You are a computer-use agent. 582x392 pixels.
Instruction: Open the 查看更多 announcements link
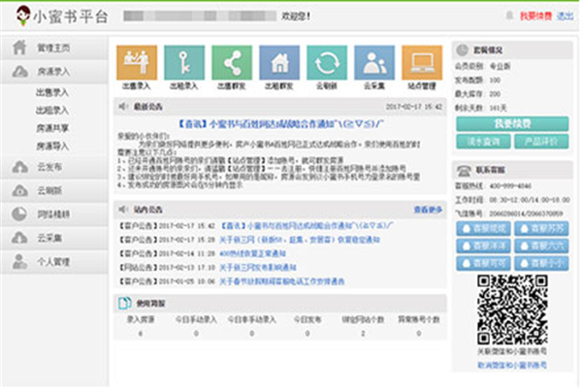(427, 209)
